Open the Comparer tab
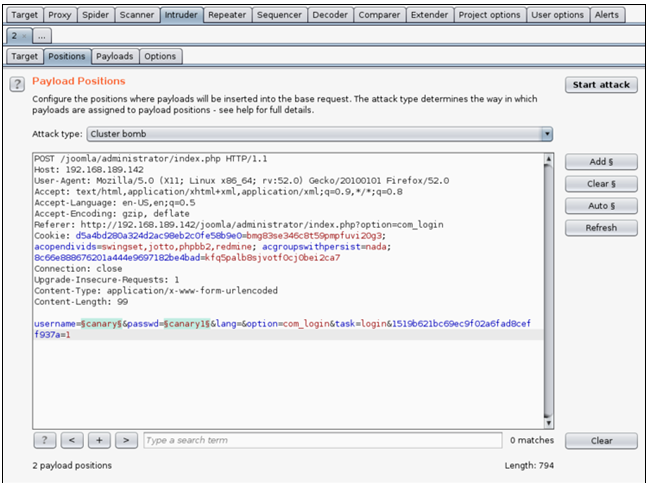This screenshot has width=647, height=483. tap(379, 15)
